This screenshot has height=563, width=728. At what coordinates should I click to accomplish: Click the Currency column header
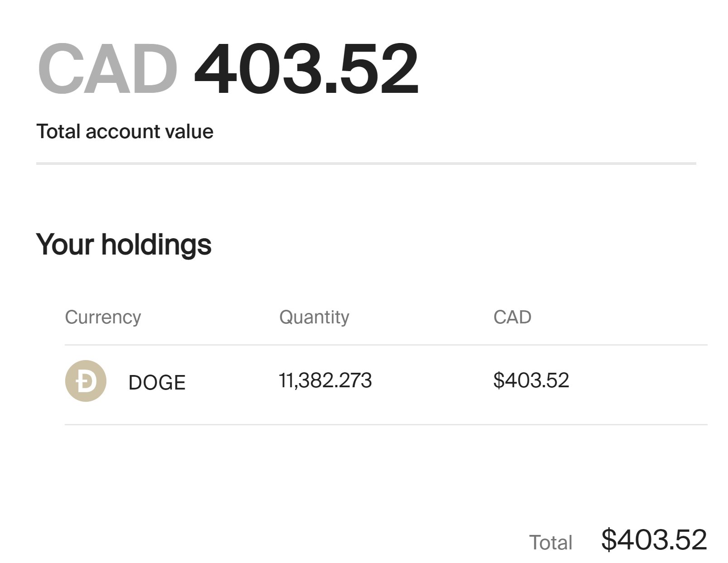pos(103,317)
